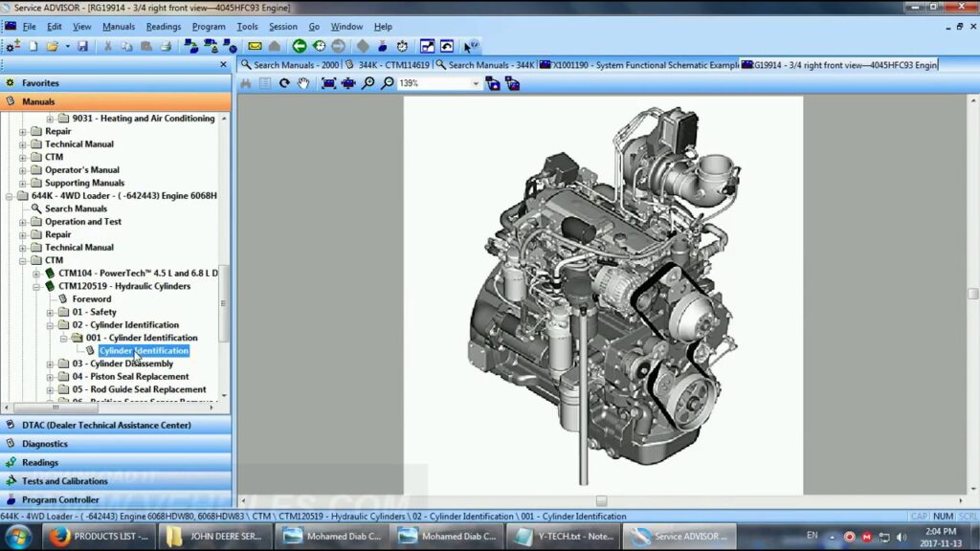Select the Cylinder Identification tree entry
Viewport: 980px width, 551px height.
pos(144,350)
